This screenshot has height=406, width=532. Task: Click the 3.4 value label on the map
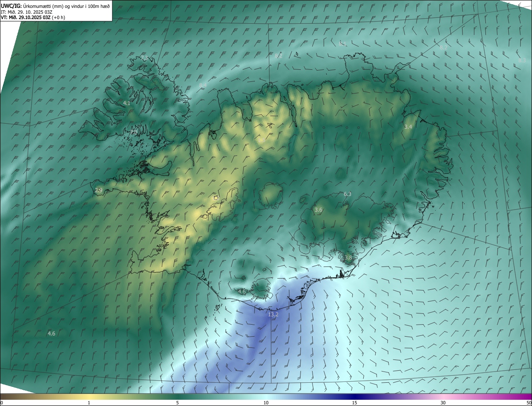[408, 127]
